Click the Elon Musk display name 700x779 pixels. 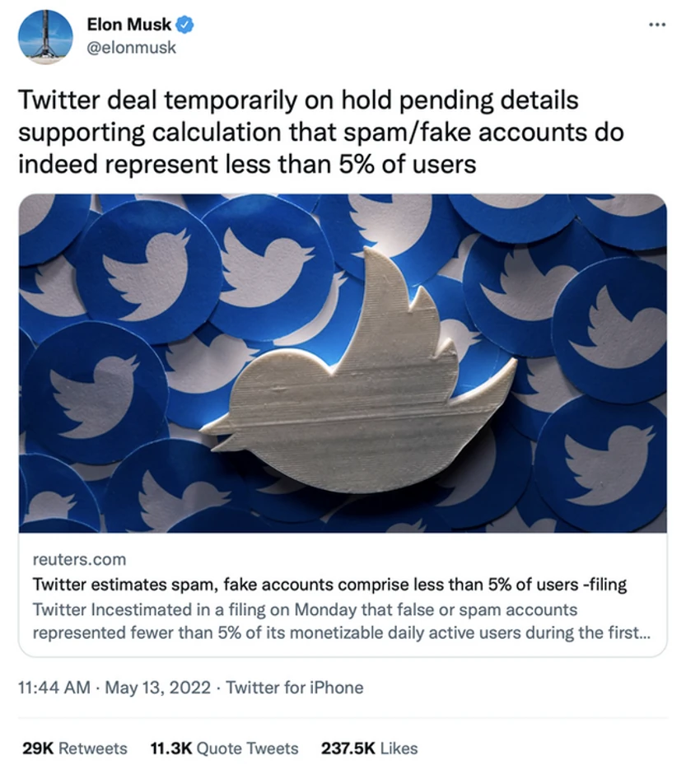click(129, 26)
